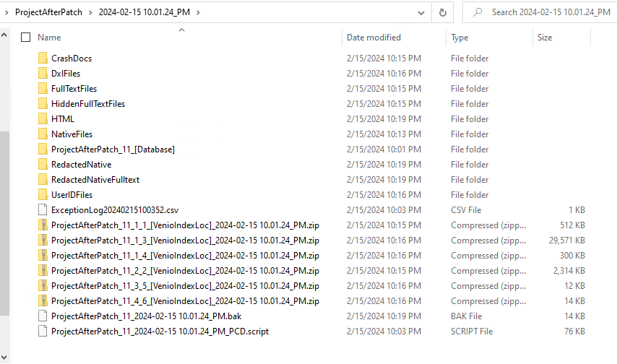
Task: Click the left pane scrollbar down arrow
Action: click(x=4, y=357)
